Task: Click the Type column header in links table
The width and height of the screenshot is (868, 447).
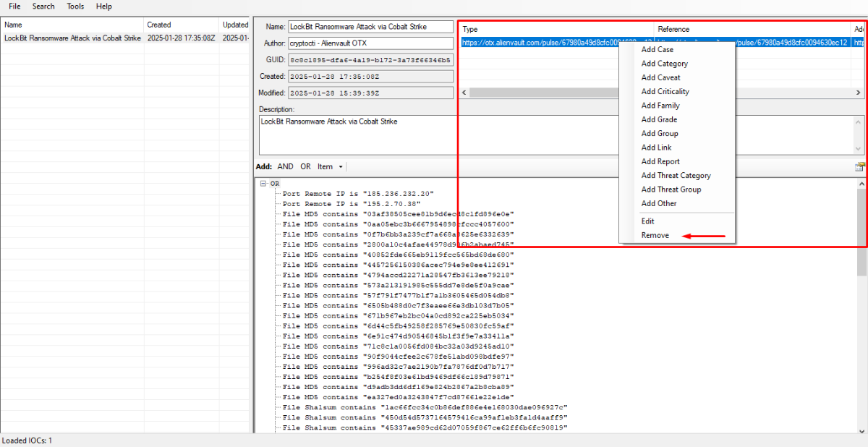Action: point(557,29)
